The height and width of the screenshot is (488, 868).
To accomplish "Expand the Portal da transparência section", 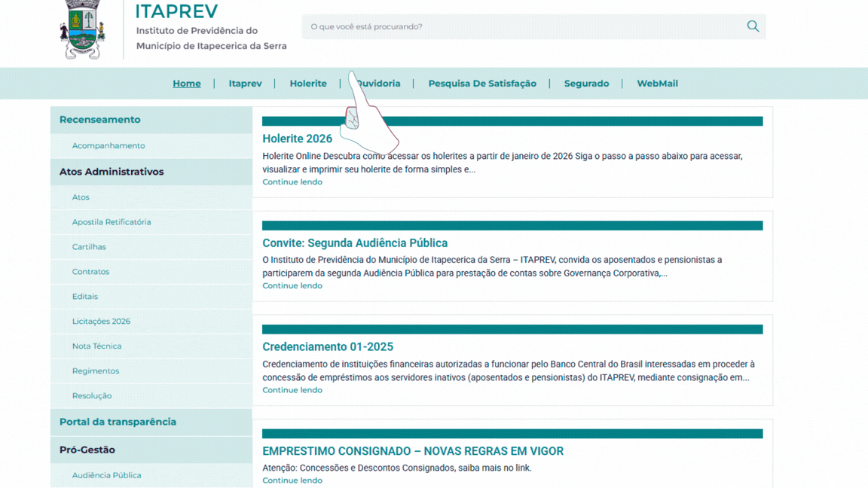I will [x=118, y=422].
